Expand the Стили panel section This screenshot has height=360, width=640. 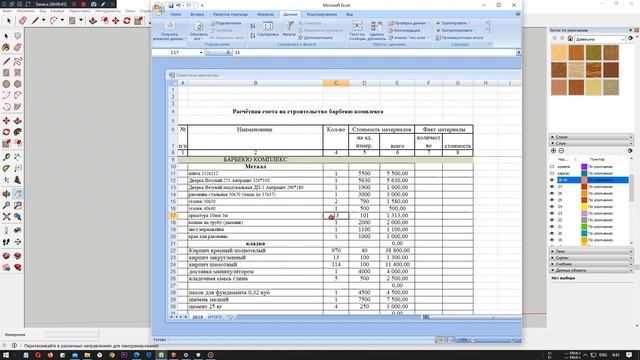(591, 137)
